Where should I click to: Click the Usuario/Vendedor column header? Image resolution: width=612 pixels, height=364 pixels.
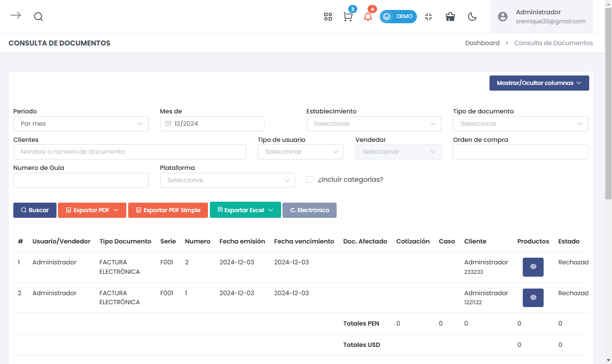pyautogui.click(x=61, y=242)
